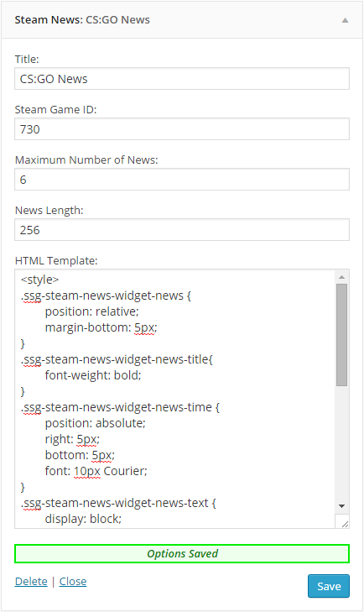364x612 pixels.
Task: Click the '<style>' line in template
Action: 39,280
